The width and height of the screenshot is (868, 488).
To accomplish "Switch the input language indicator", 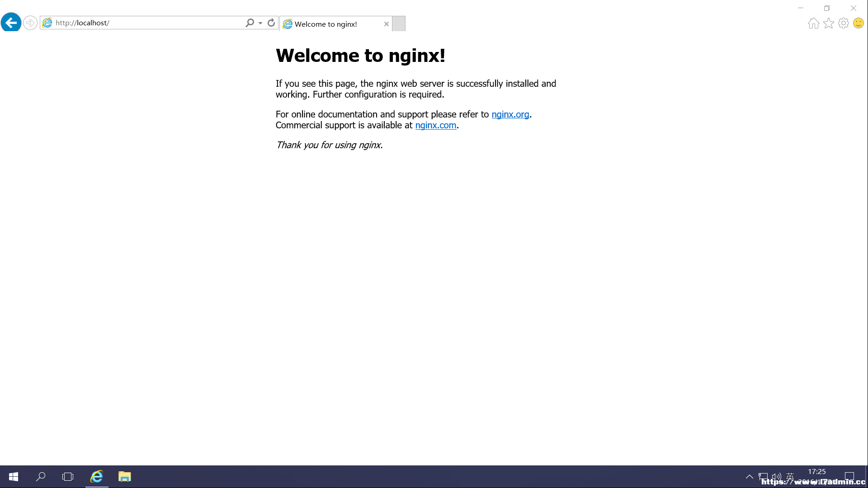I will (x=790, y=476).
